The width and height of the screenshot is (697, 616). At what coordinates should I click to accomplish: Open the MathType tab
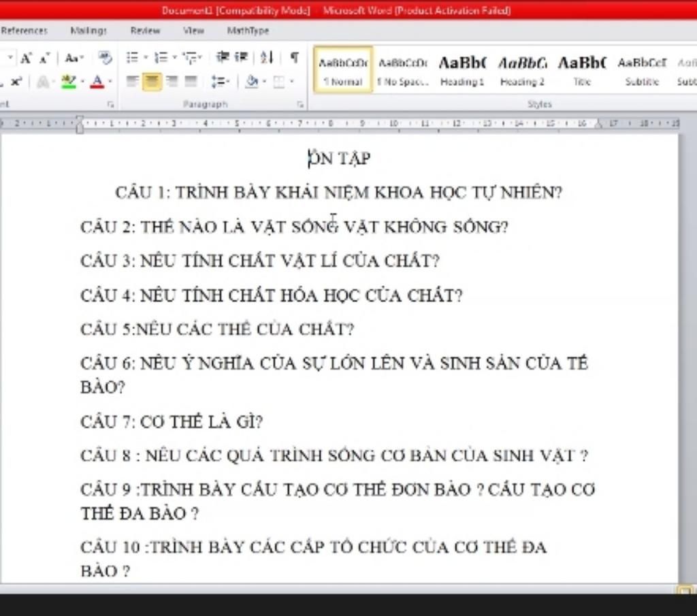coord(248,31)
